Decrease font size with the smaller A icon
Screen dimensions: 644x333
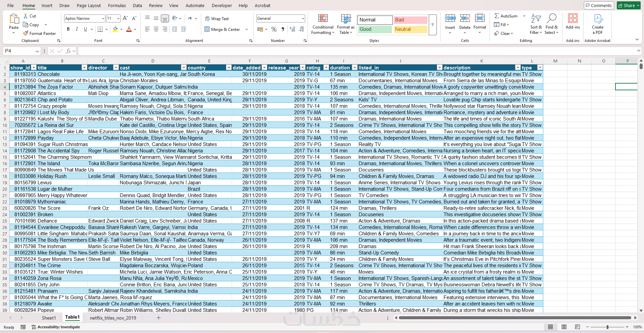[134, 18]
